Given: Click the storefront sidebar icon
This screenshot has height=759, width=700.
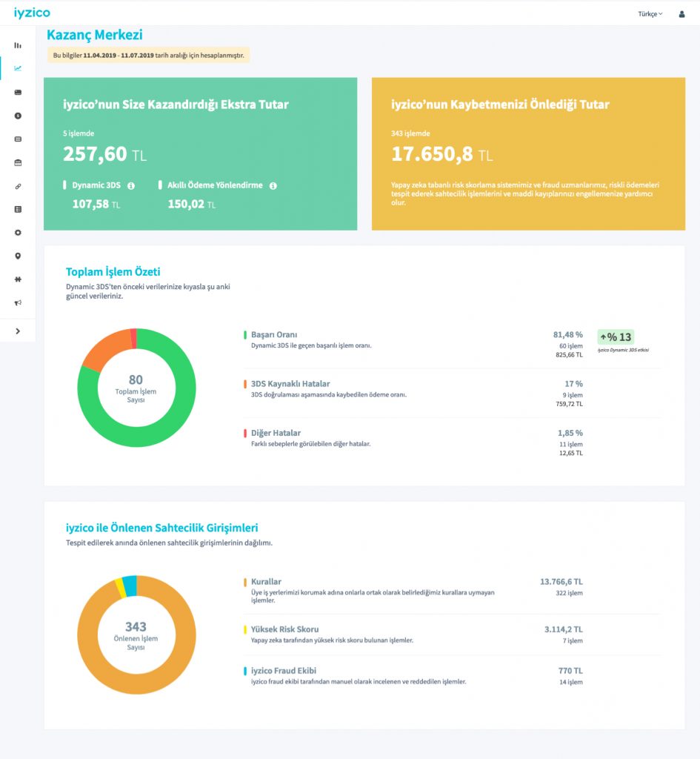Looking at the screenshot, I should tap(18, 162).
